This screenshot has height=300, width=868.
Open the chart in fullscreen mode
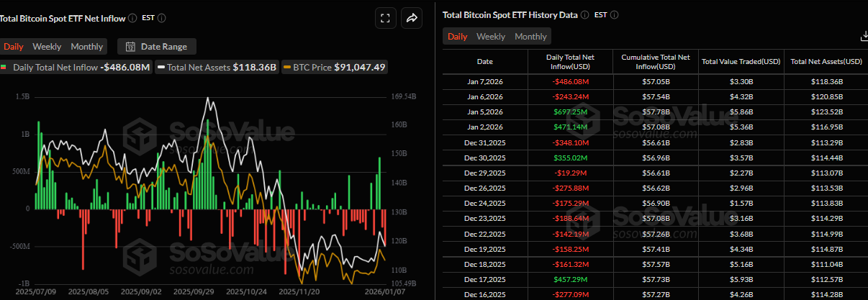[x=385, y=19]
